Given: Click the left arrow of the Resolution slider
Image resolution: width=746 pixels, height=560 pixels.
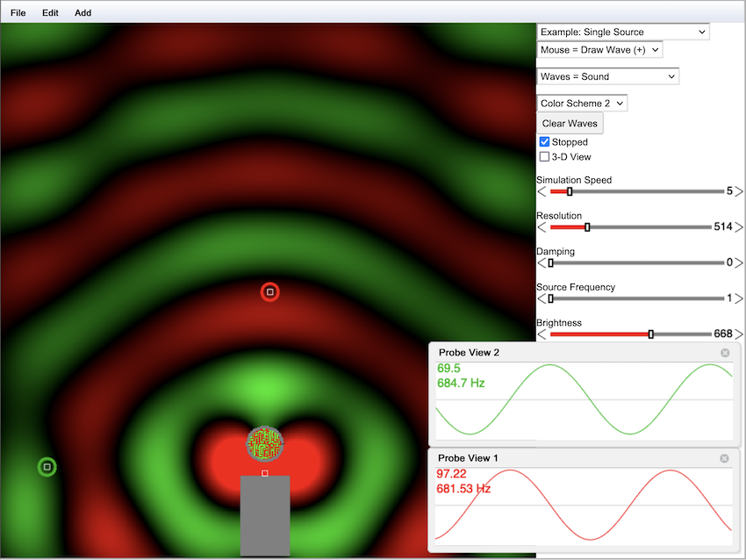Looking at the screenshot, I should point(542,227).
